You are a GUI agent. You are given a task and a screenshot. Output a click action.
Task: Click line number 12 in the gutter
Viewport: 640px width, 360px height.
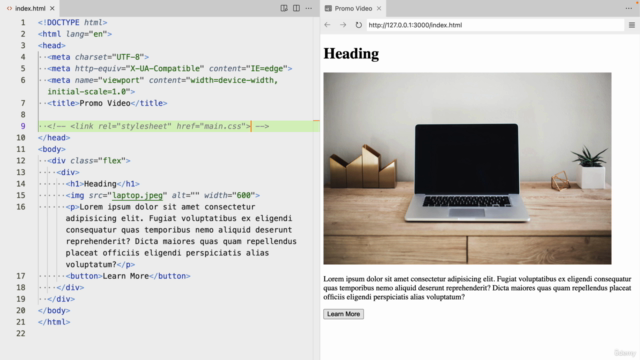point(21,161)
